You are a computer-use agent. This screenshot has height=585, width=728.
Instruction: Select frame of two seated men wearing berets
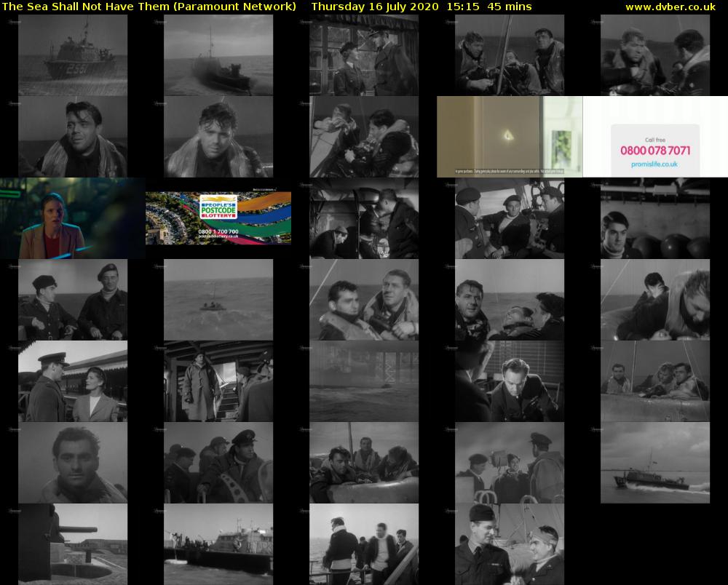point(73,300)
